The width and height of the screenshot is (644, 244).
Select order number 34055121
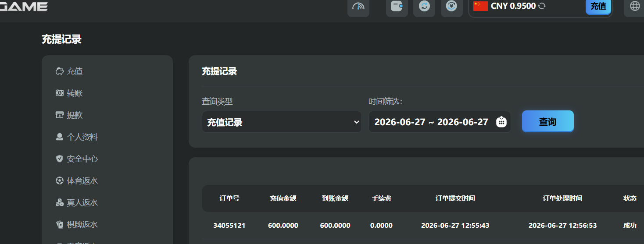229,226
